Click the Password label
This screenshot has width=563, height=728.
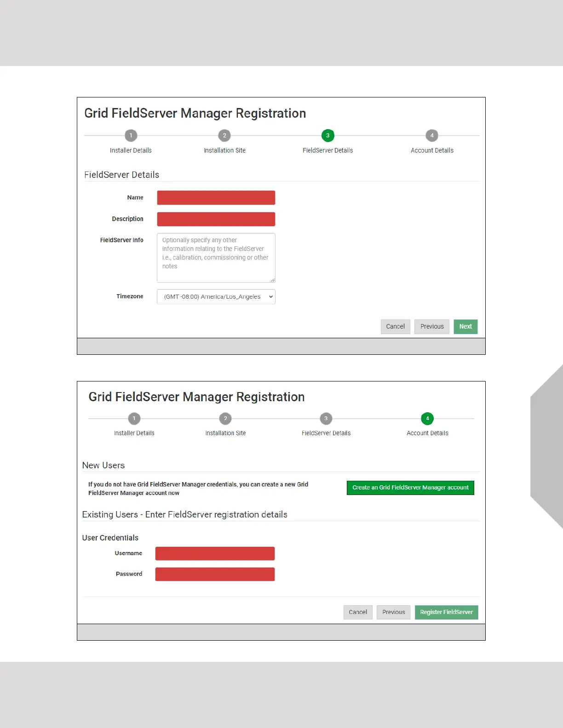(129, 574)
